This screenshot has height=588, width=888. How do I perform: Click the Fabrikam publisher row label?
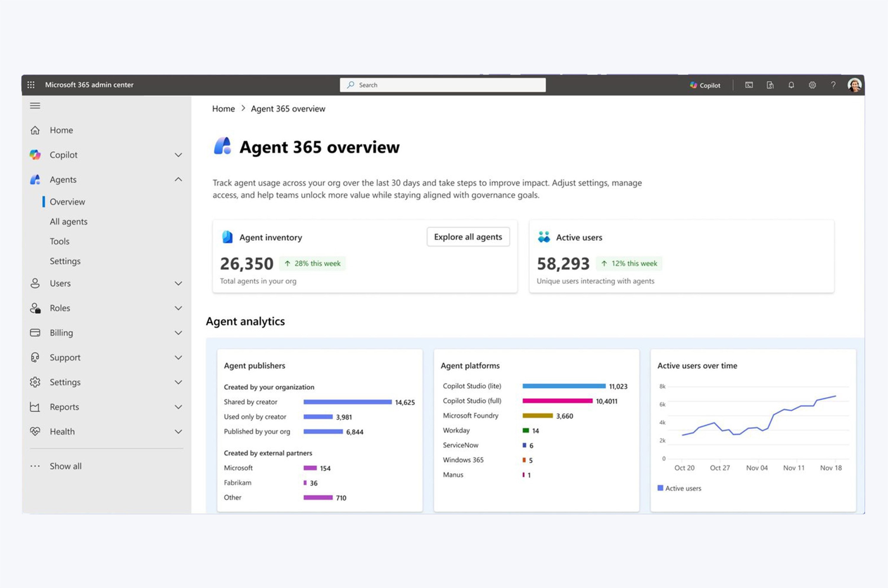pos(238,483)
